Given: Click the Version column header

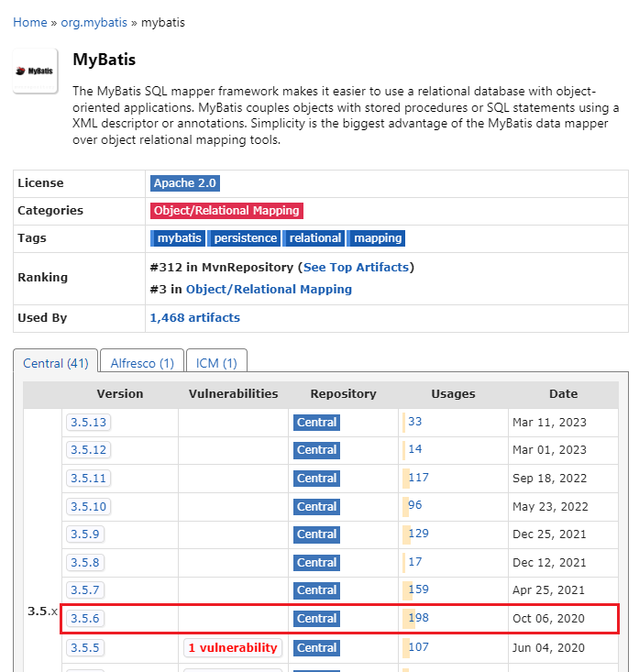Looking at the screenshot, I should point(120,394).
